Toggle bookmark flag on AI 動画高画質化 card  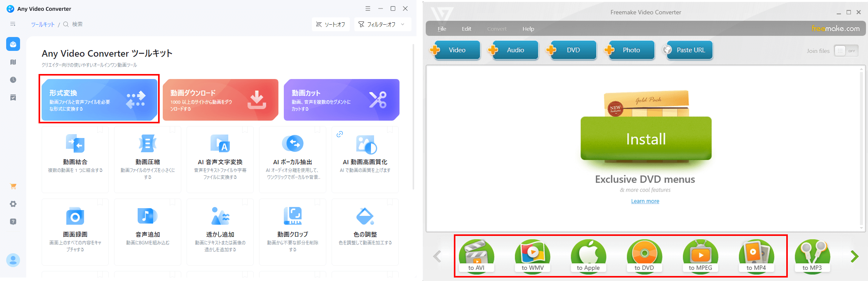(390, 129)
